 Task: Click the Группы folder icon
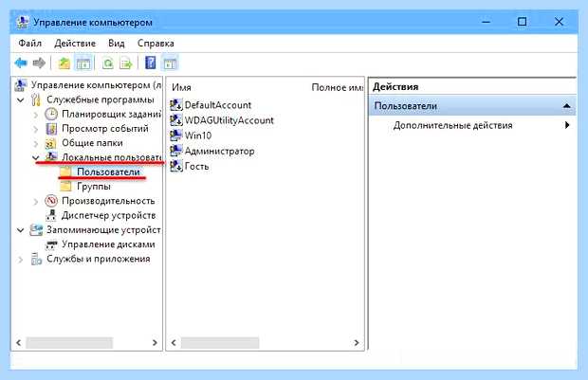(x=66, y=187)
